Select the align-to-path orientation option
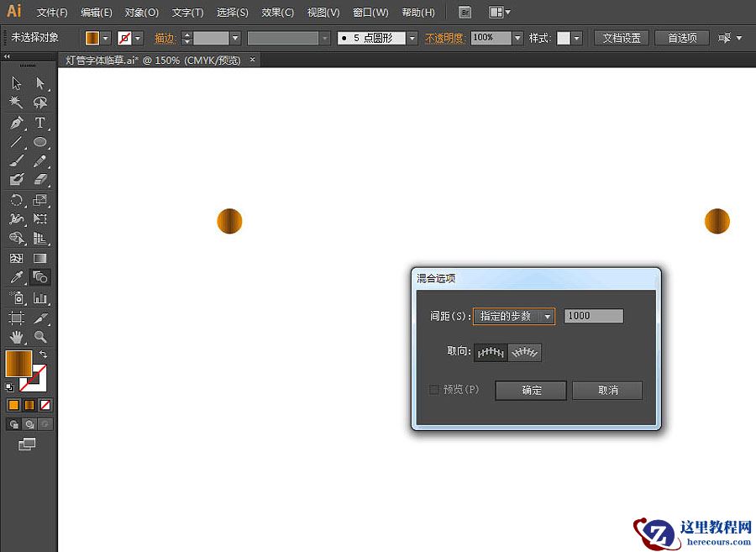The width and height of the screenshot is (756, 552). [525, 352]
